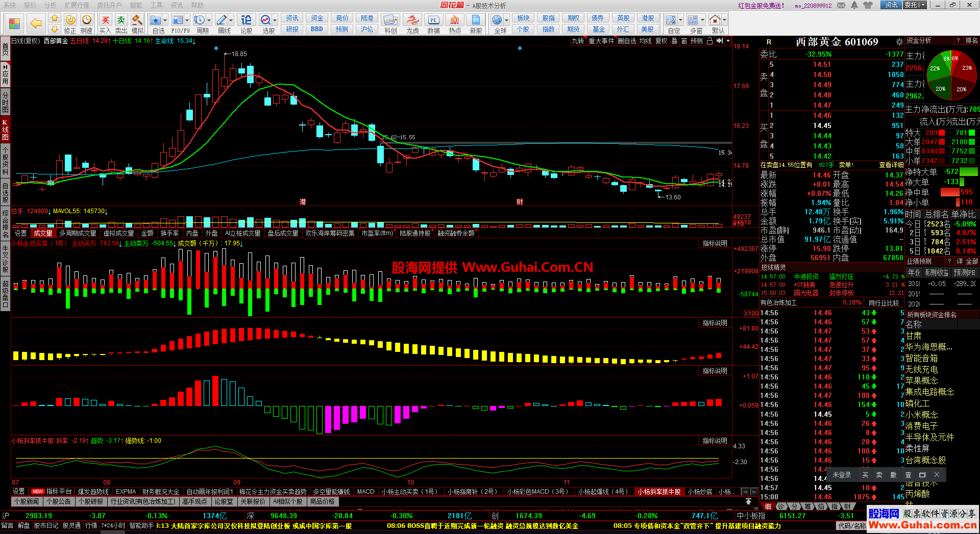Click the 指标说明 button beside 小杨主动买卖 indicator

click(x=715, y=244)
